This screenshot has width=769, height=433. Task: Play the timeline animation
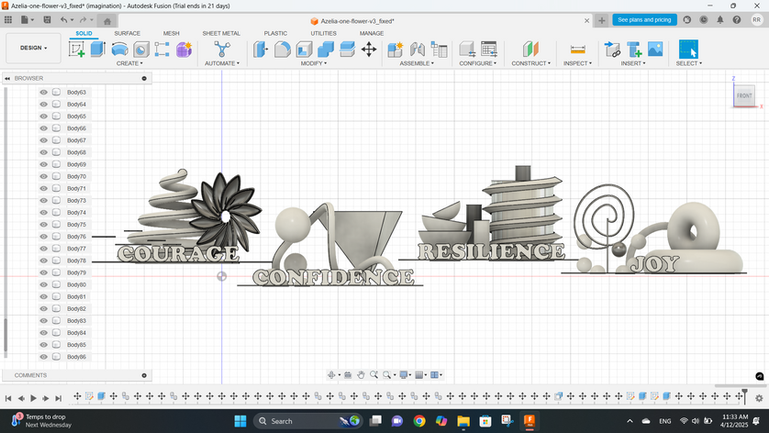pyautogui.click(x=33, y=398)
